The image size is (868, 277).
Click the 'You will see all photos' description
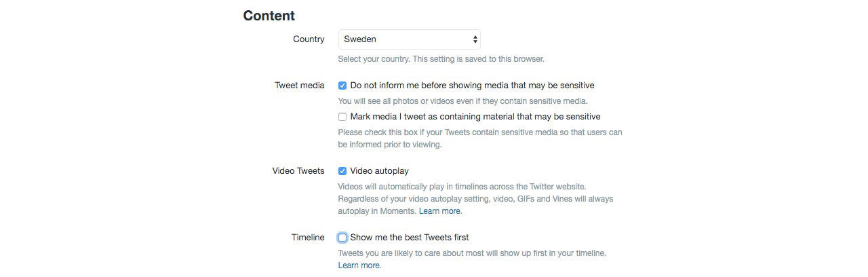coord(462,101)
